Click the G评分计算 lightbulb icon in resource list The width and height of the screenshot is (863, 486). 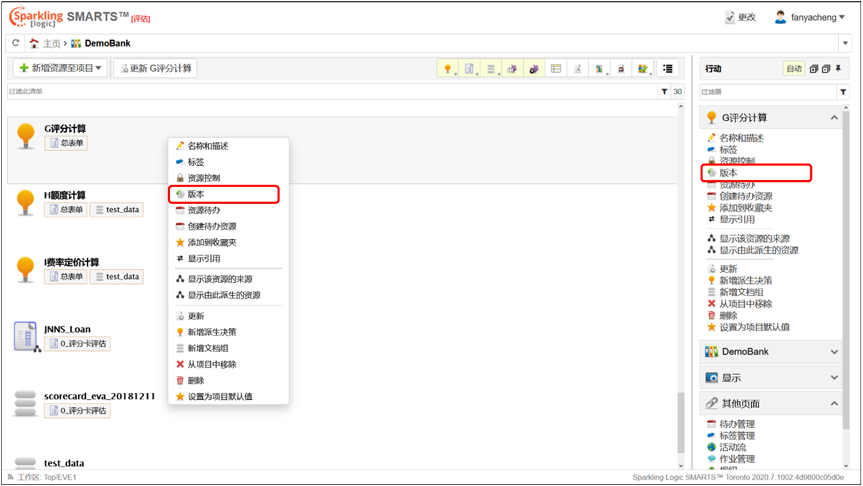pos(26,136)
